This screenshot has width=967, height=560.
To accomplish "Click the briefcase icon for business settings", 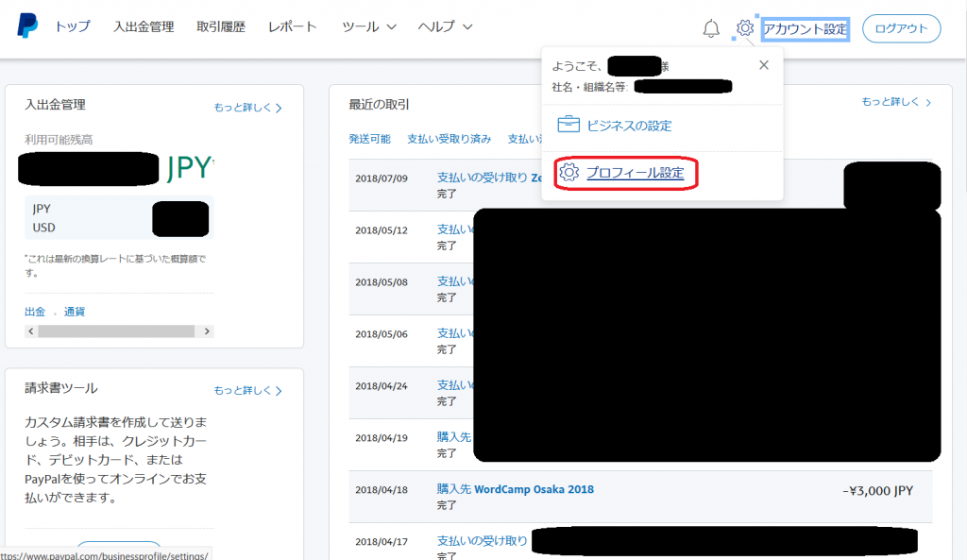I will click(x=568, y=125).
